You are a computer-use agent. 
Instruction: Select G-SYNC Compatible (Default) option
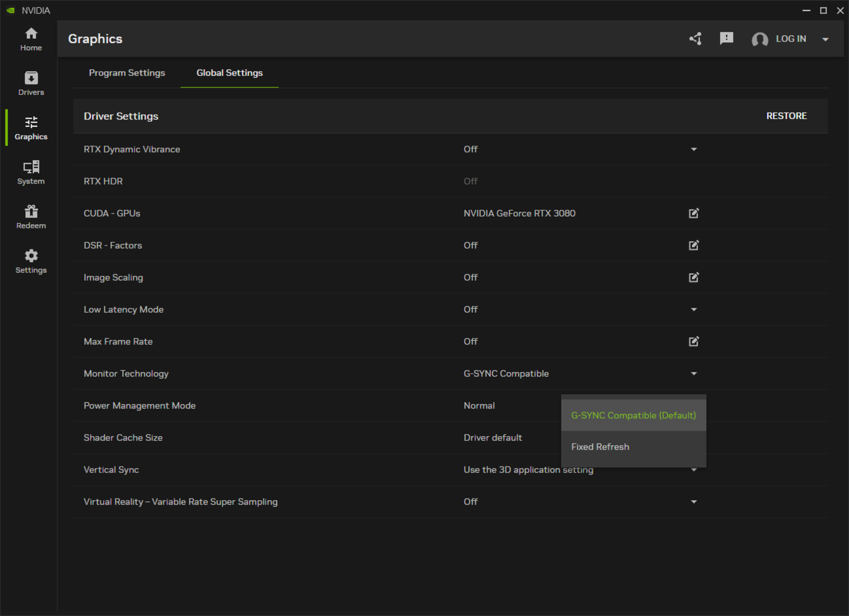tap(633, 415)
